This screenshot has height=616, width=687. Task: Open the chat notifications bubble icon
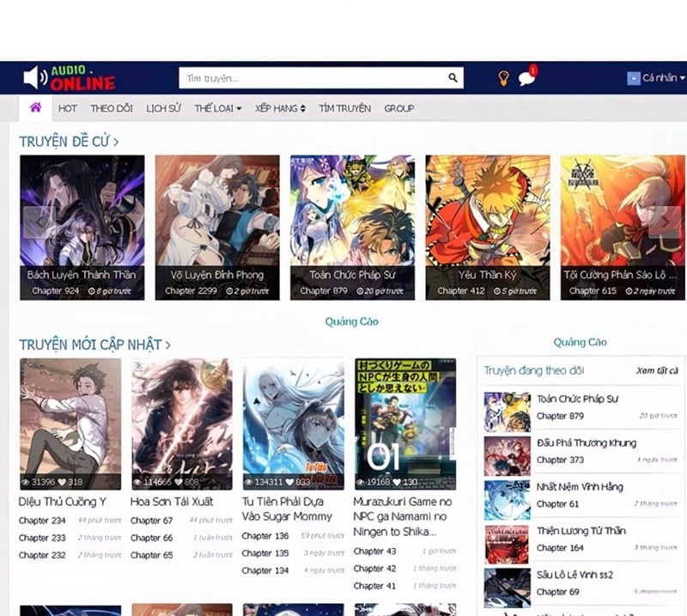coord(526,78)
